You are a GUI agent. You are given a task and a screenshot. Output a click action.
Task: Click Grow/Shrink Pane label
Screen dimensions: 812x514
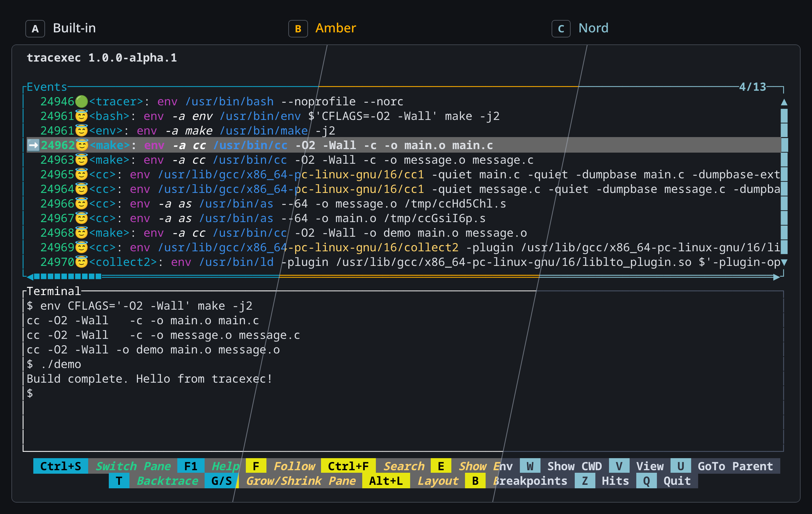301,481
